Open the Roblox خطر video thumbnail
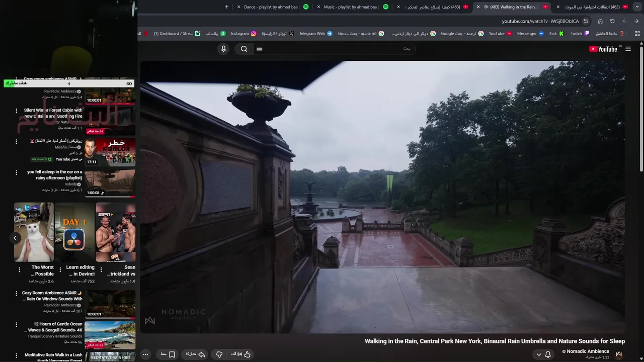This screenshot has width=644, height=362. coord(110,152)
